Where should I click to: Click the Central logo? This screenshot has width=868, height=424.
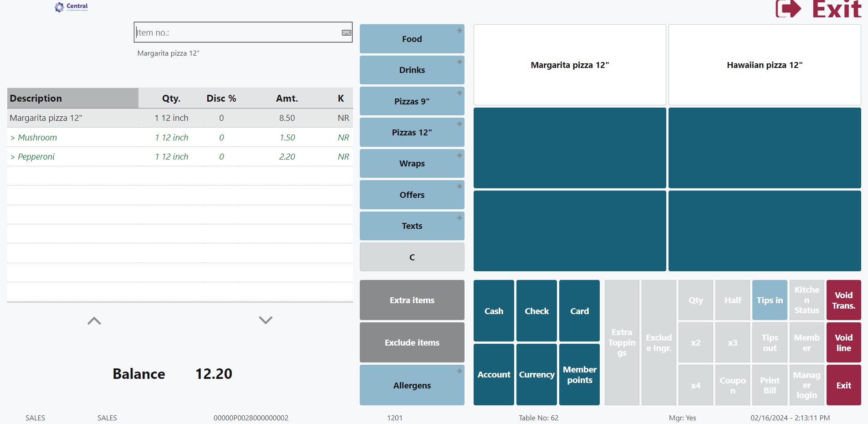[x=71, y=7]
